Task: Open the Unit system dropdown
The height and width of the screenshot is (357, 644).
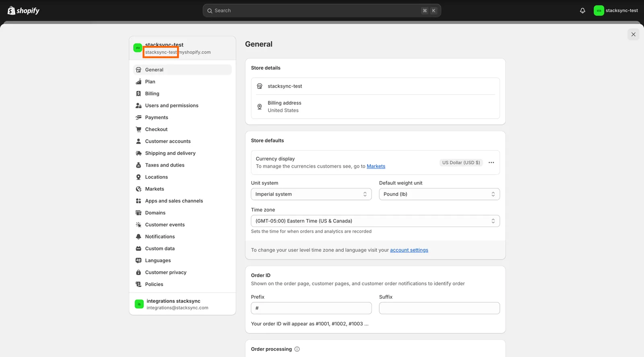Action: pos(311,194)
